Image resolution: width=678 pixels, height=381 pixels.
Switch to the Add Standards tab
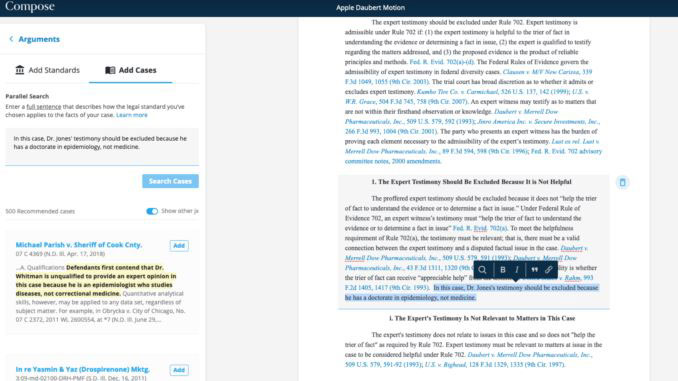tap(48, 70)
